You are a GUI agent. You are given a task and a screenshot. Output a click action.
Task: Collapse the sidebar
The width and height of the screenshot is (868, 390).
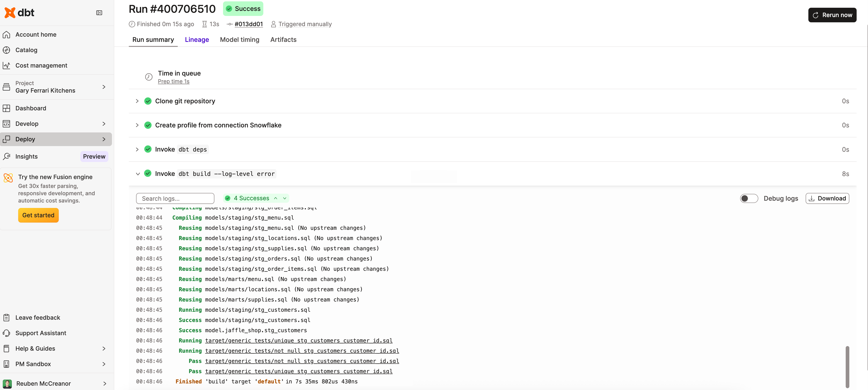point(99,13)
